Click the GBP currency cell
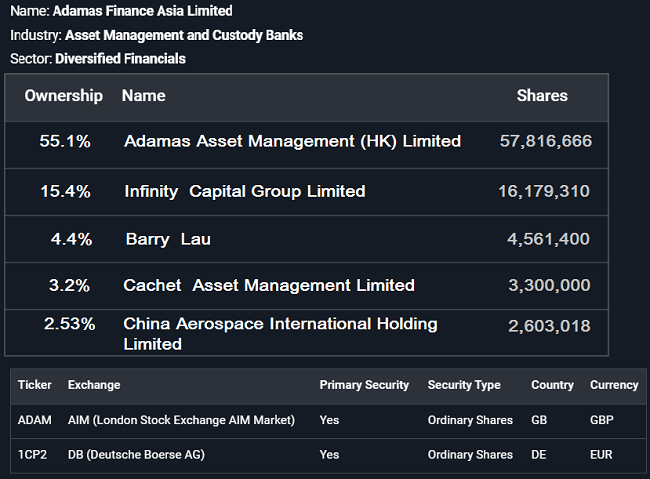The image size is (650, 479). pyautogui.click(x=601, y=420)
